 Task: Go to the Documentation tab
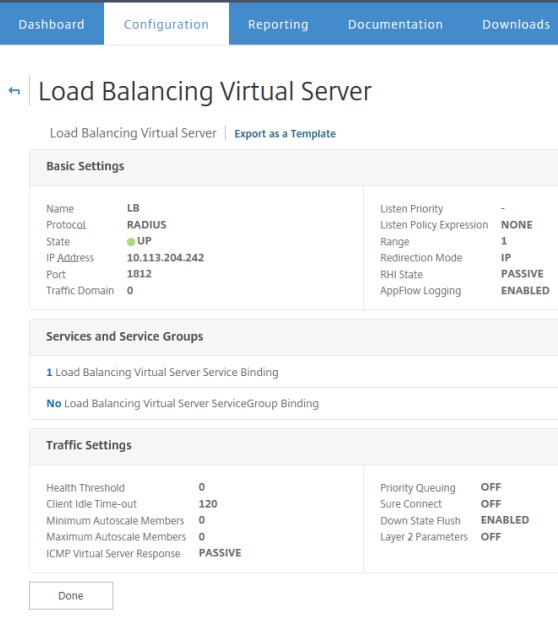[395, 24]
